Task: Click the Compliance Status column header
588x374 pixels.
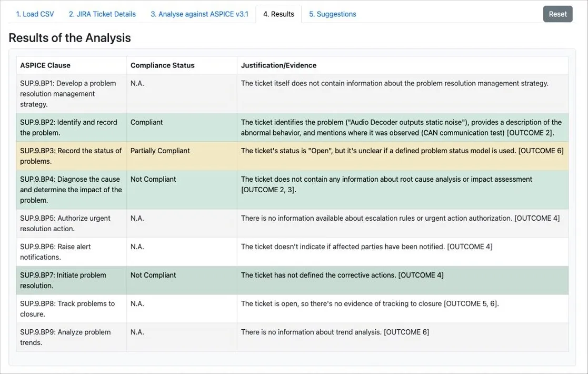Action: click(182, 65)
